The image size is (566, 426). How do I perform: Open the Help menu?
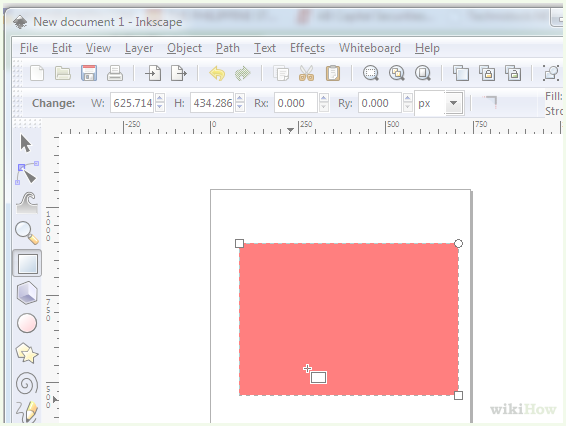coord(427,49)
